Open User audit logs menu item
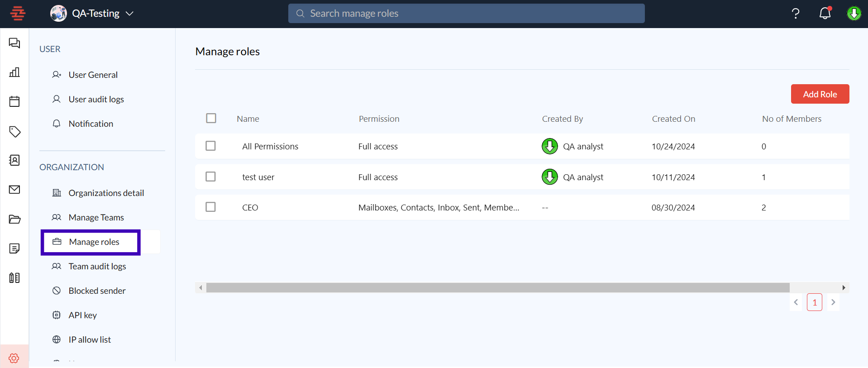The height and width of the screenshot is (368, 868). (x=96, y=99)
